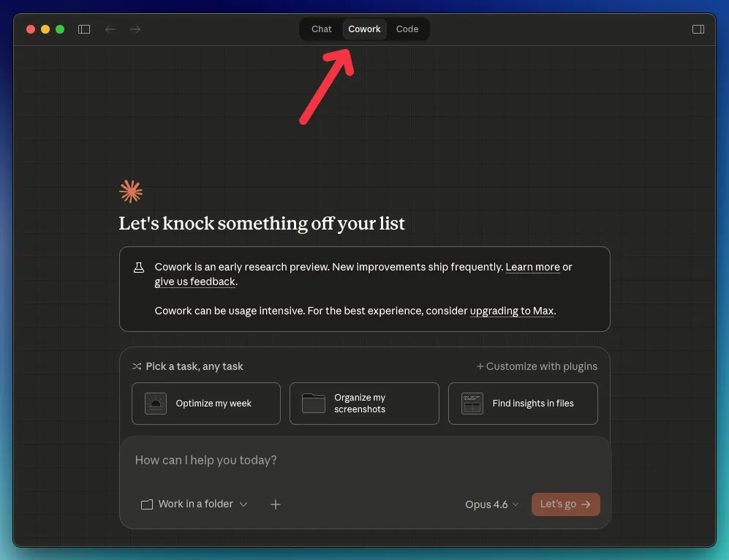Image resolution: width=729 pixels, height=560 pixels.
Task: Click the folder icon beside Work in a folder
Action: [147, 504]
